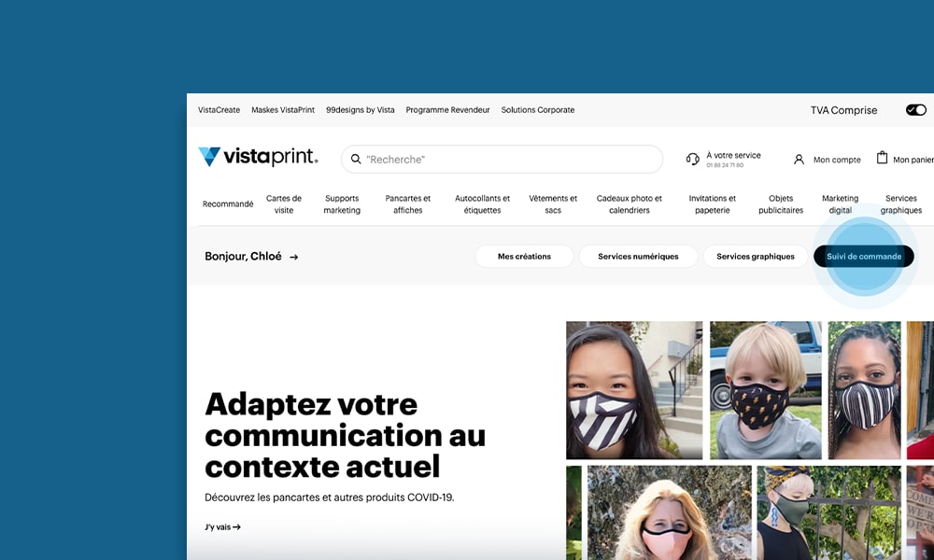
Task: Click photo of woman in pink mask
Action: coord(670,513)
